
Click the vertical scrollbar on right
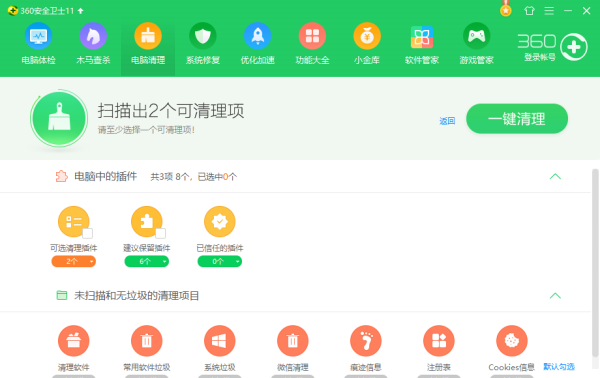595,264
